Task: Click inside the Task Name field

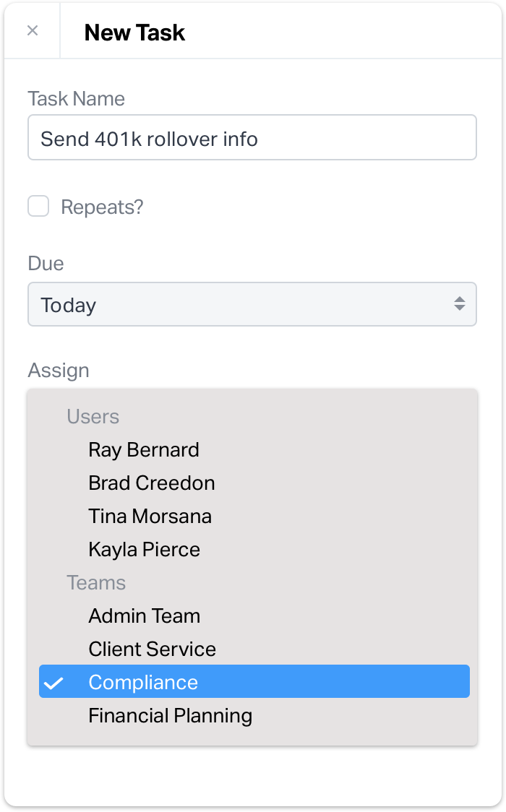Action: point(252,137)
